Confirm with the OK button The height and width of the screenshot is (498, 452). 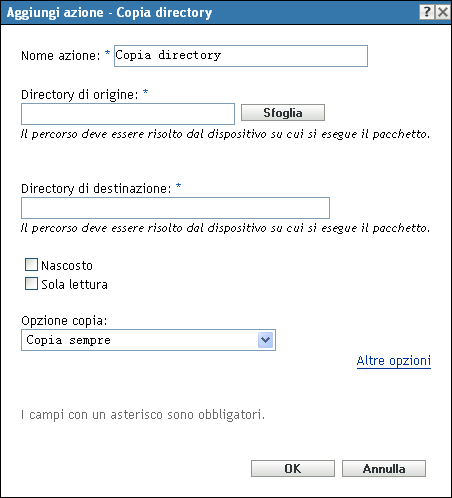[293, 469]
